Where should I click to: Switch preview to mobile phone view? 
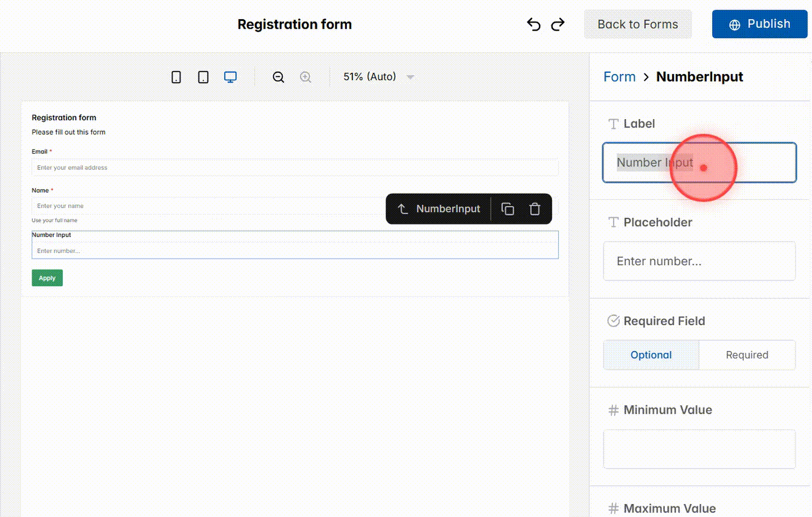[x=176, y=76]
